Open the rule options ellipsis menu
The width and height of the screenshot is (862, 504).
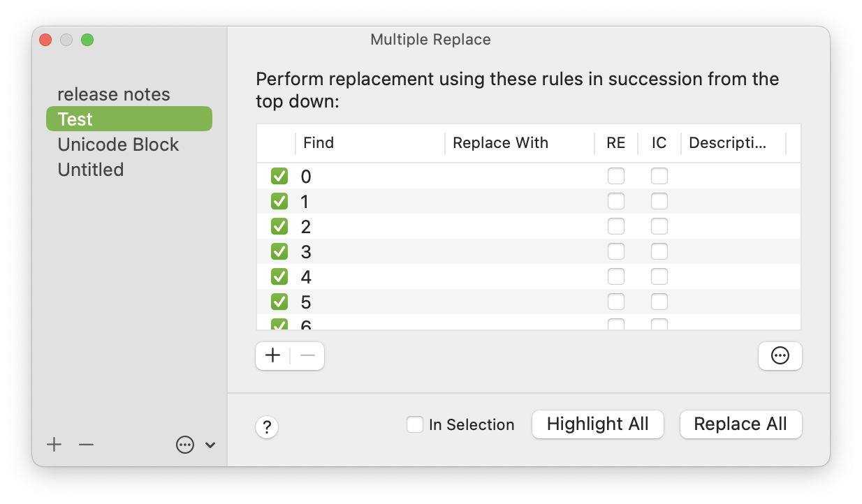tap(780, 355)
